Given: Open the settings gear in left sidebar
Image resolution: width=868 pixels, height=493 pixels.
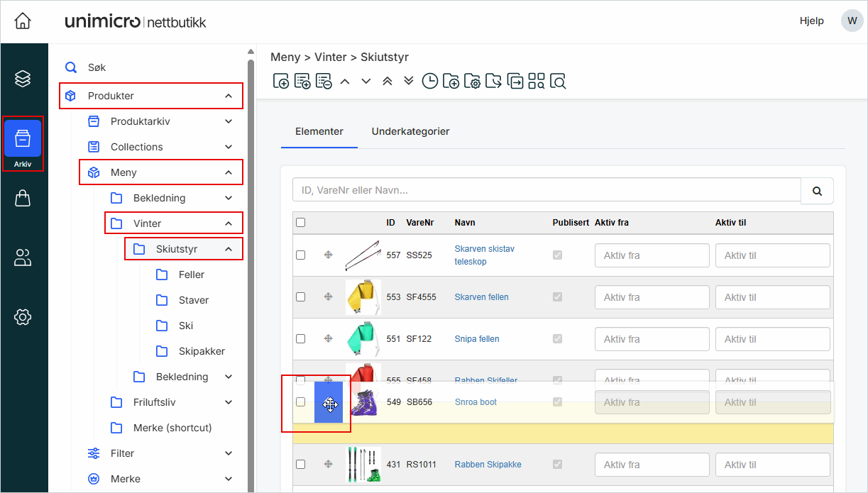Looking at the screenshot, I should [x=23, y=317].
